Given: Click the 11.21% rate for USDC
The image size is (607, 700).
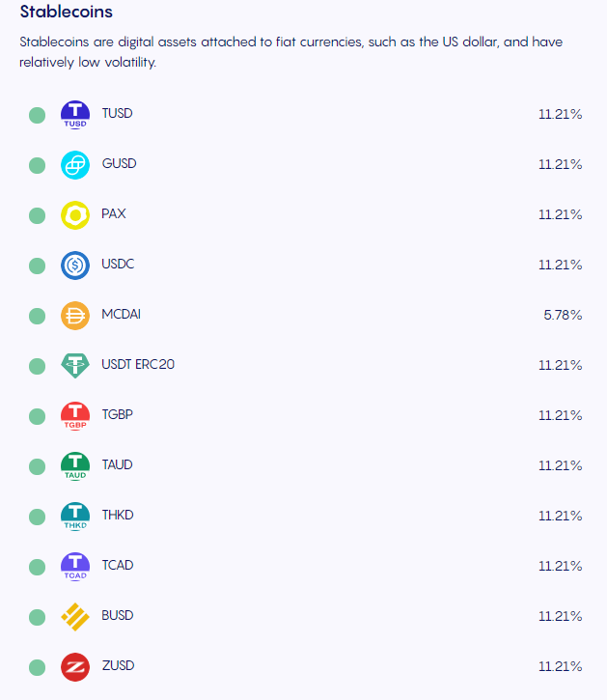Looking at the screenshot, I should click(560, 266).
